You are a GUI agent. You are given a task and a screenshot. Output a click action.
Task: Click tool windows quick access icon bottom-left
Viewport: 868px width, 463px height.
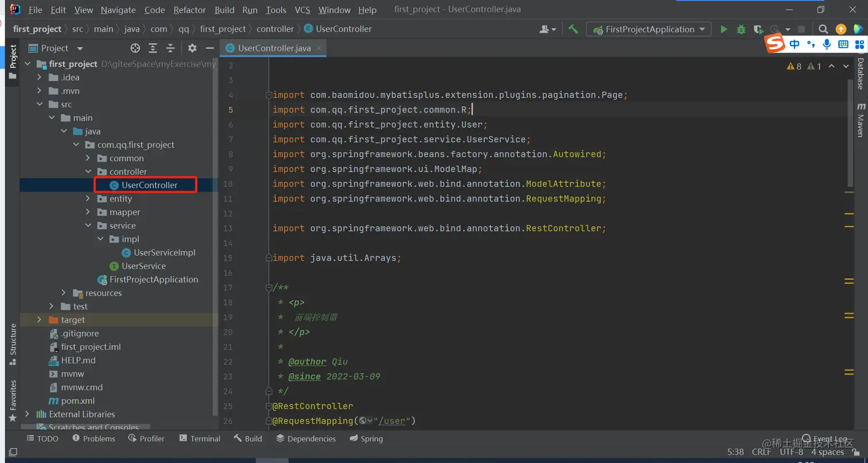click(13, 453)
